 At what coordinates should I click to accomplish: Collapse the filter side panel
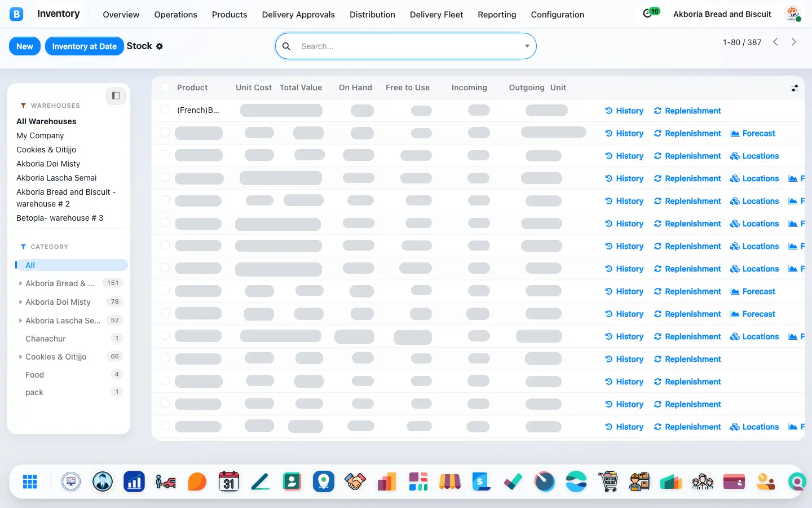click(x=116, y=96)
